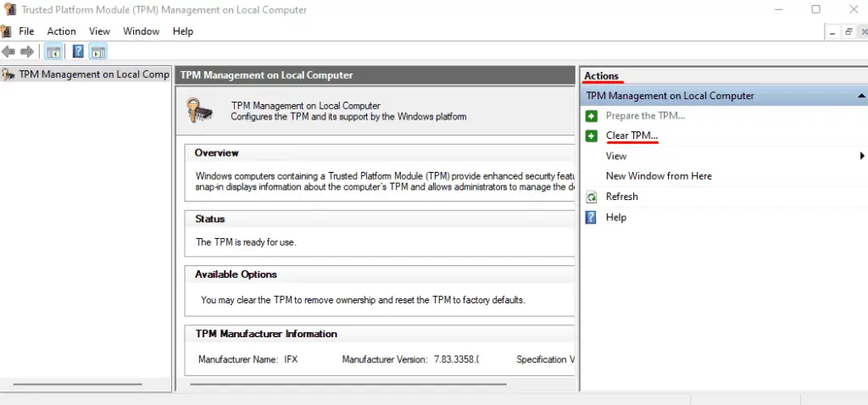
Task: Open the File menu
Action: click(x=26, y=31)
